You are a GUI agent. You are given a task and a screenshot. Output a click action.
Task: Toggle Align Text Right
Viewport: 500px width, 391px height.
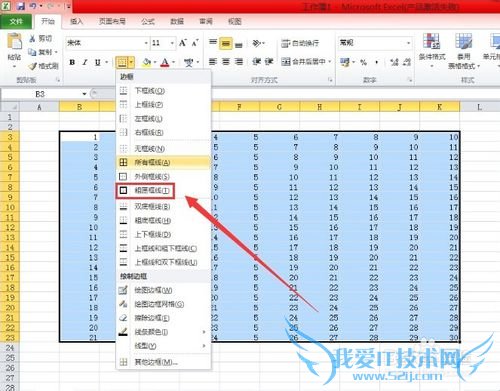tap(239, 62)
